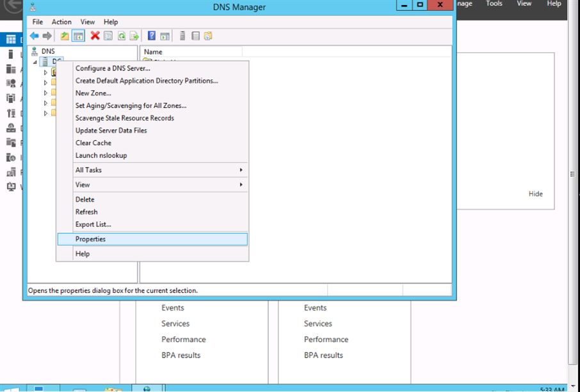
Task: Toggle the Show/Hide Console Tree toolbar icon
Action: (78, 36)
